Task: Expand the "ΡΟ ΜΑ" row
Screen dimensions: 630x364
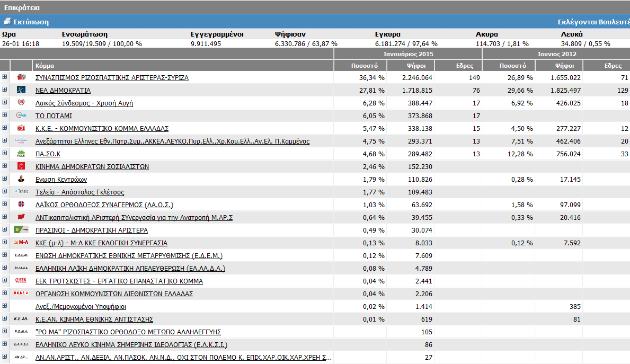Action: coord(4,331)
